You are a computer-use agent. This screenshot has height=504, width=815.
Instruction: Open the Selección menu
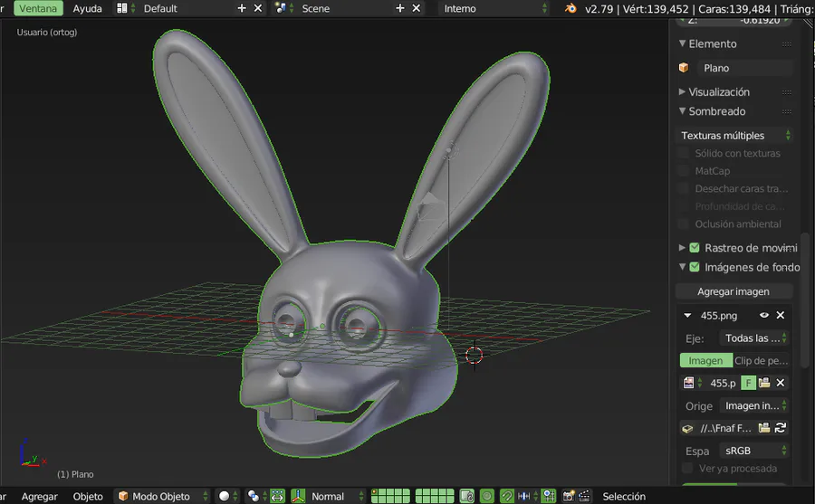click(624, 496)
